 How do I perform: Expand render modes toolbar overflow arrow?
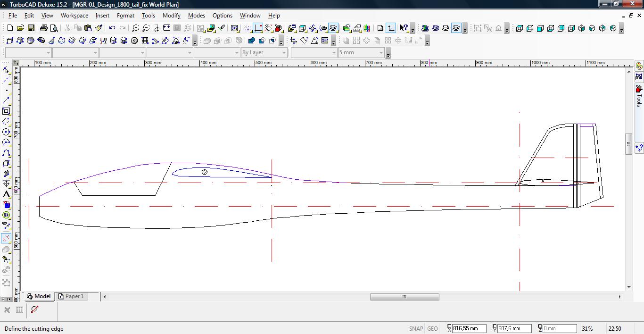tap(465, 29)
